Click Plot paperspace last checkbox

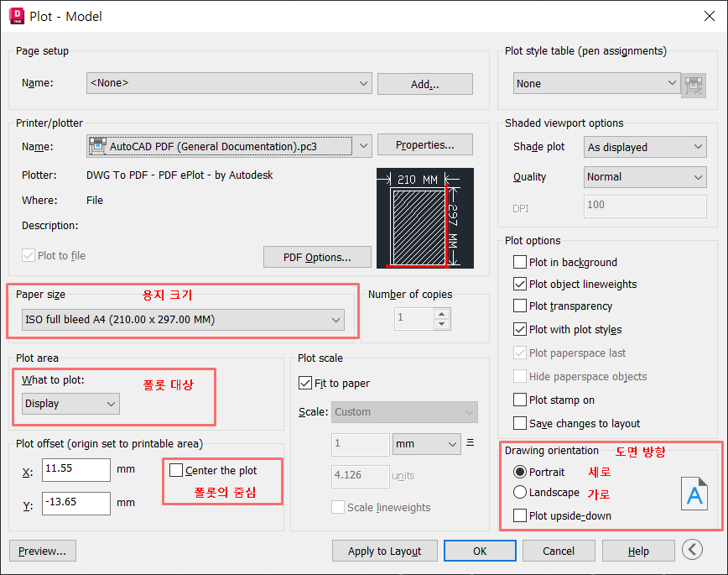click(519, 353)
